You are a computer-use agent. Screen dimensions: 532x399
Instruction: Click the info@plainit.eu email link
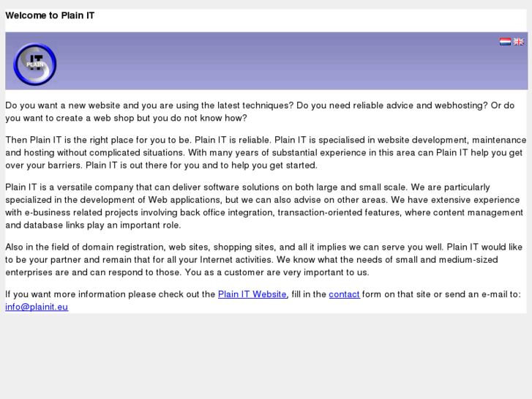[x=37, y=307]
